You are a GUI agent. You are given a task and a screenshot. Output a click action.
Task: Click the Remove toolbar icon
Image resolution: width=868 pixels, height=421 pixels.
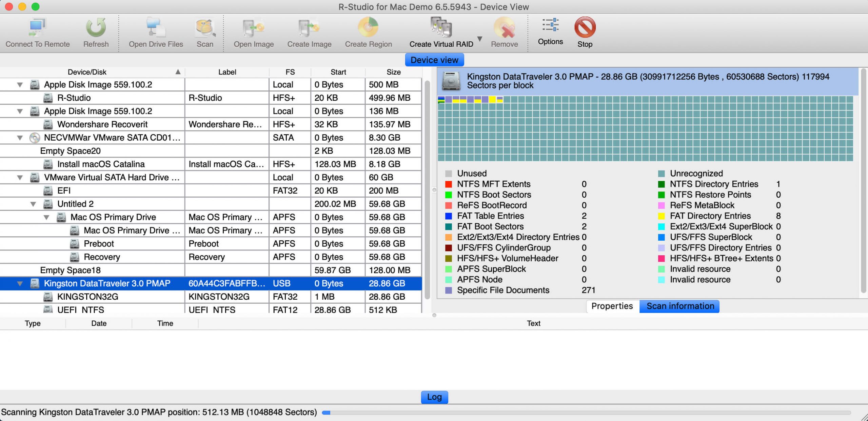point(504,27)
